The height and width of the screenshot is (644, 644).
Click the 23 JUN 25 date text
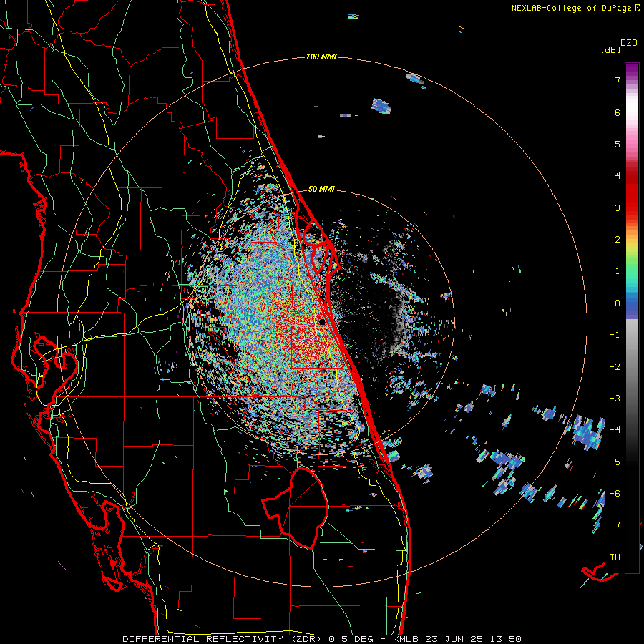[453, 639]
